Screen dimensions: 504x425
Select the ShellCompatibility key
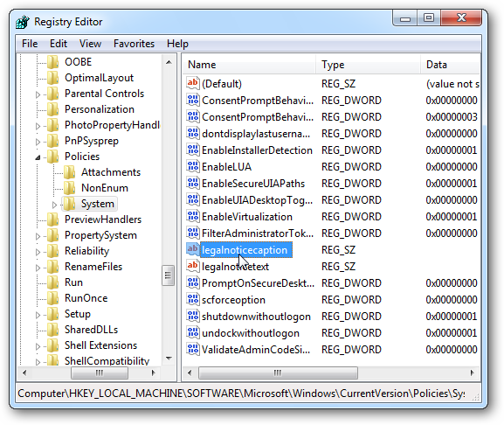[x=107, y=360]
